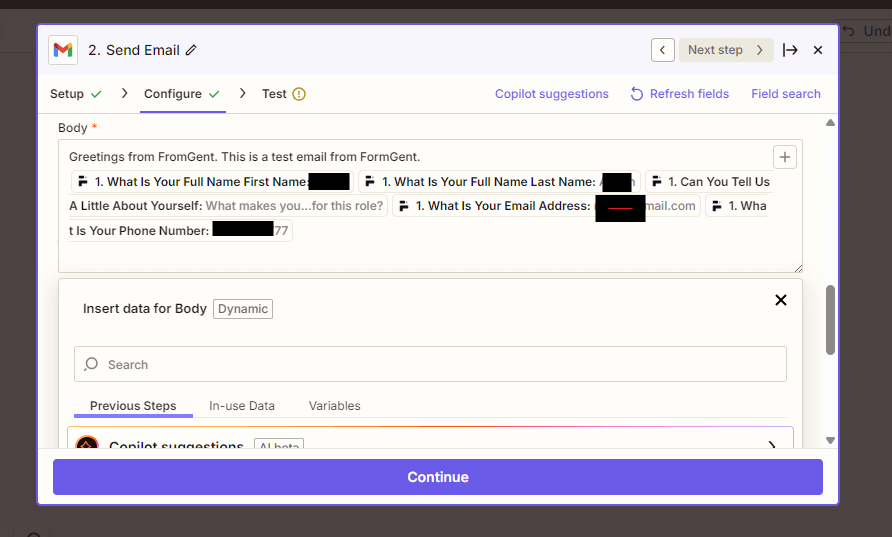Image resolution: width=892 pixels, height=537 pixels.
Task: Select the Variables tab
Action: coord(334,406)
